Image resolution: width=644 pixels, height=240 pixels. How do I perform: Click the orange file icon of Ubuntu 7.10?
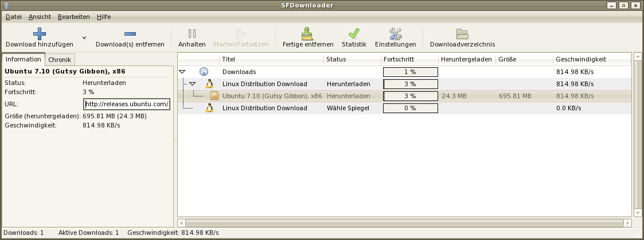pos(214,96)
